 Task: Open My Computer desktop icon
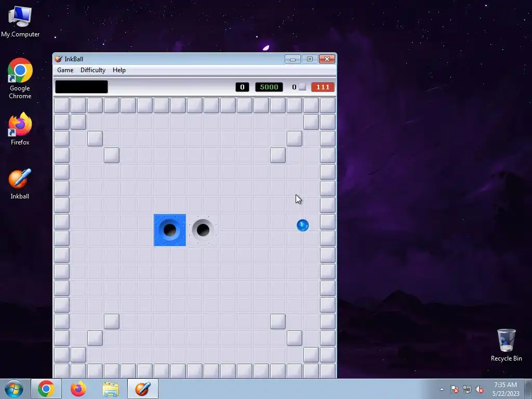[20, 21]
